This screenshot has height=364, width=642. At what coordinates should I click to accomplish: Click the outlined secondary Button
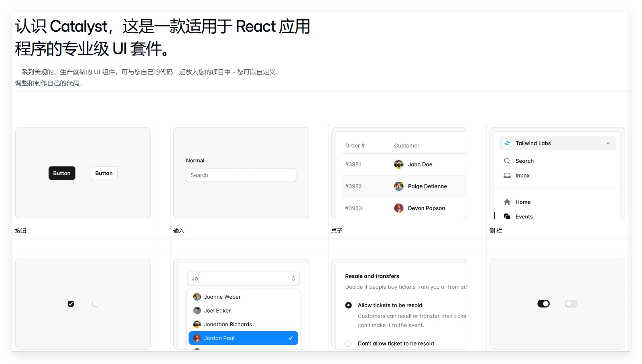(104, 173)
